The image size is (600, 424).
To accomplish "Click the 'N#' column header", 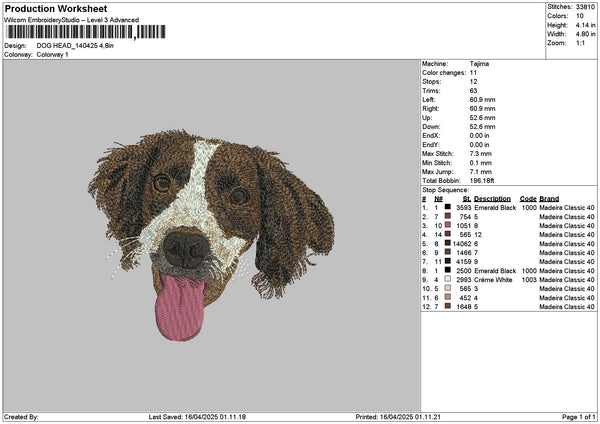I will tap(439, 199).
